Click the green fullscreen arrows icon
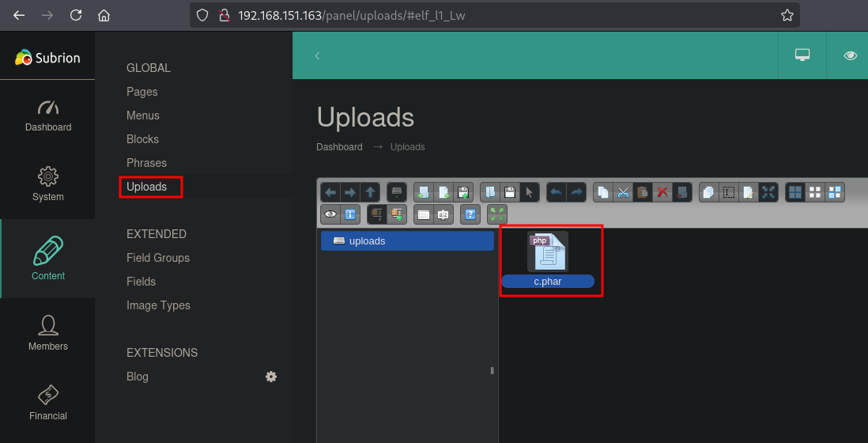Screen dimensions: 868x443 coord(497,214)
